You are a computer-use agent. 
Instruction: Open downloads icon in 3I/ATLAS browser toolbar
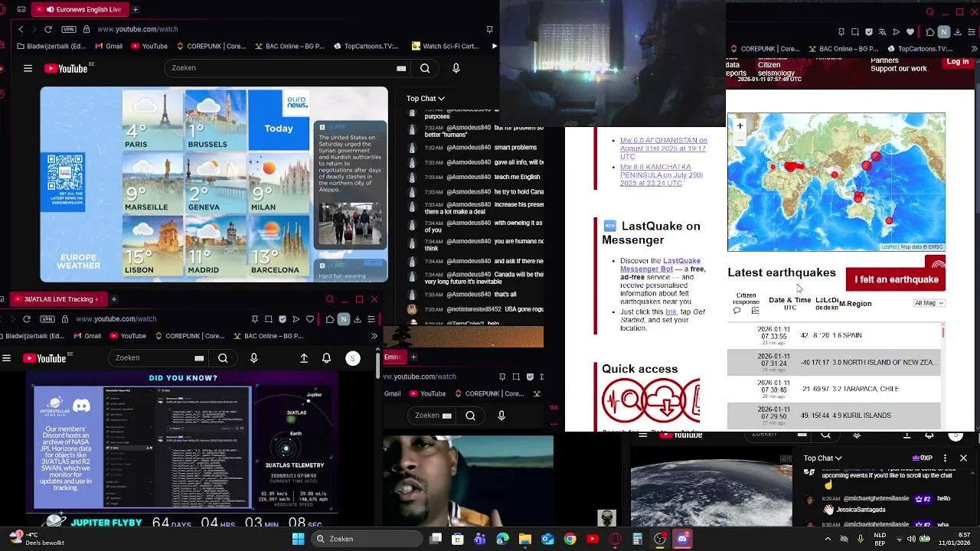click(357, 318)
